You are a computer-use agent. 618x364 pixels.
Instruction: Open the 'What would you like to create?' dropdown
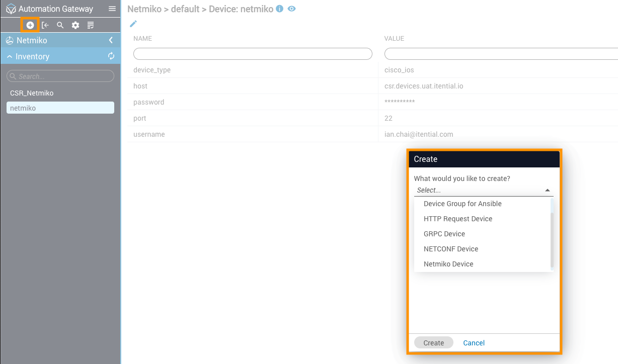click(483, 191)
